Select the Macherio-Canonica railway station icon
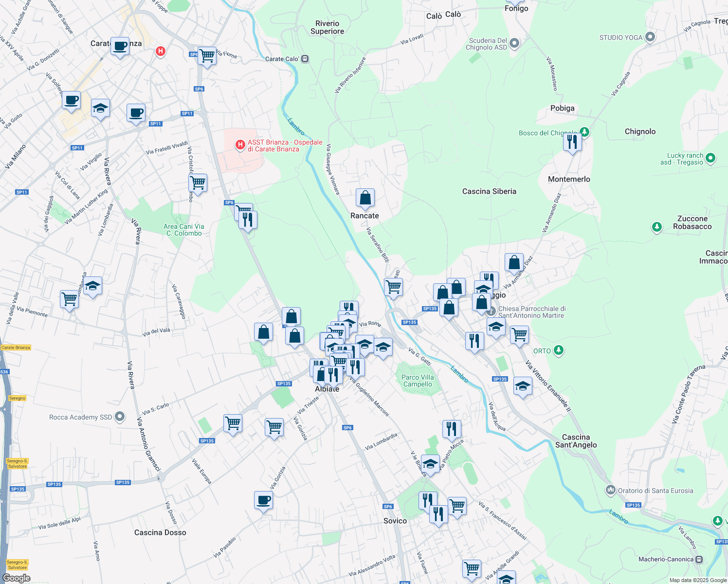 [699, 559]
